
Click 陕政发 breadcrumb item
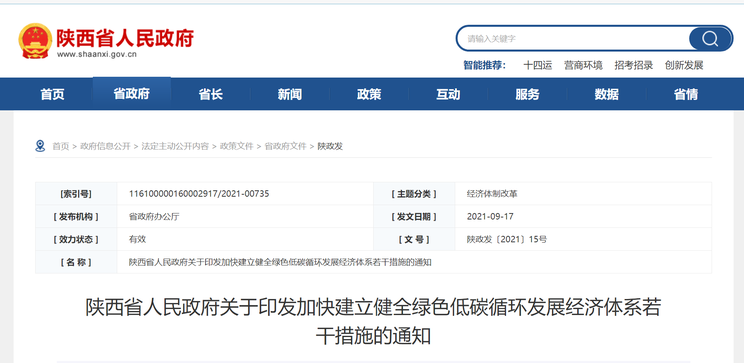[x=330, y=146]
